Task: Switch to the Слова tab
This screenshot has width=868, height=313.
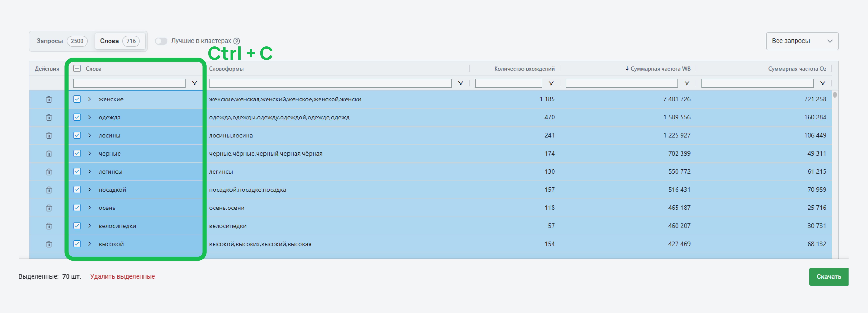Action: [x=120, y=41]
